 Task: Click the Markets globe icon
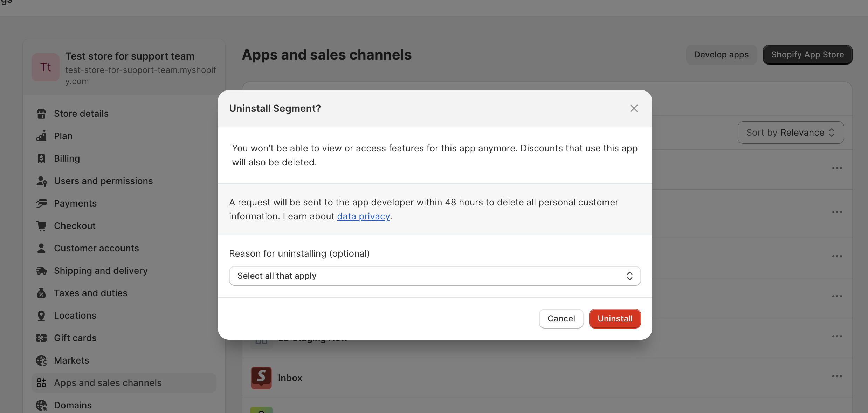(41, 360)
